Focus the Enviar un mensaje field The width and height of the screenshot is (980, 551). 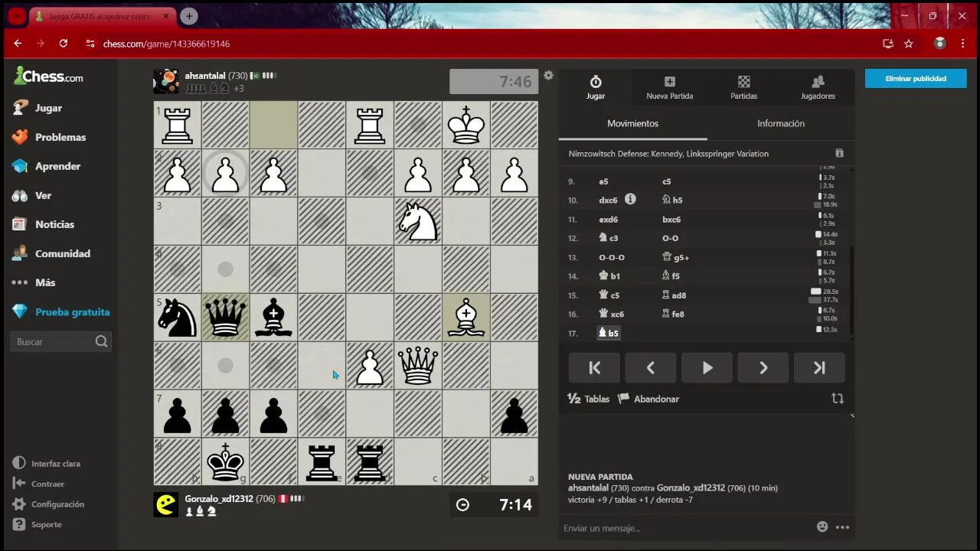[686, 528]
